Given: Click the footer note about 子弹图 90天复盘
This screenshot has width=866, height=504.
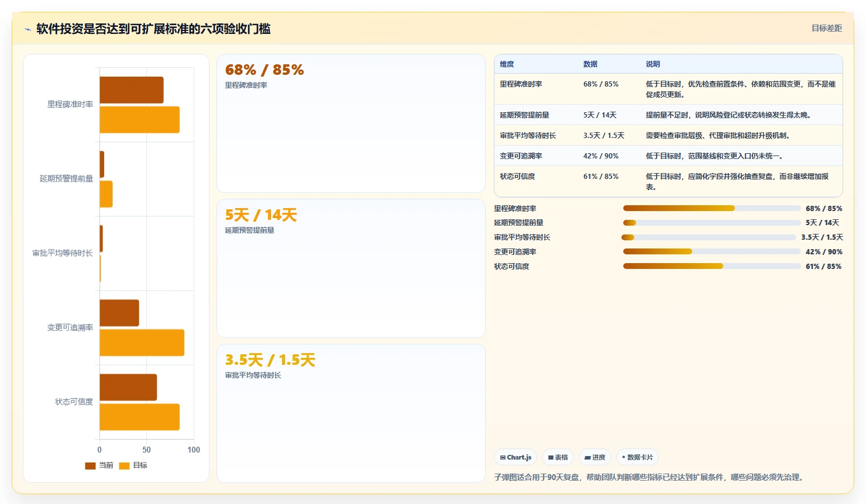Looking at the screenshot, I should click(x=650, y=478).
